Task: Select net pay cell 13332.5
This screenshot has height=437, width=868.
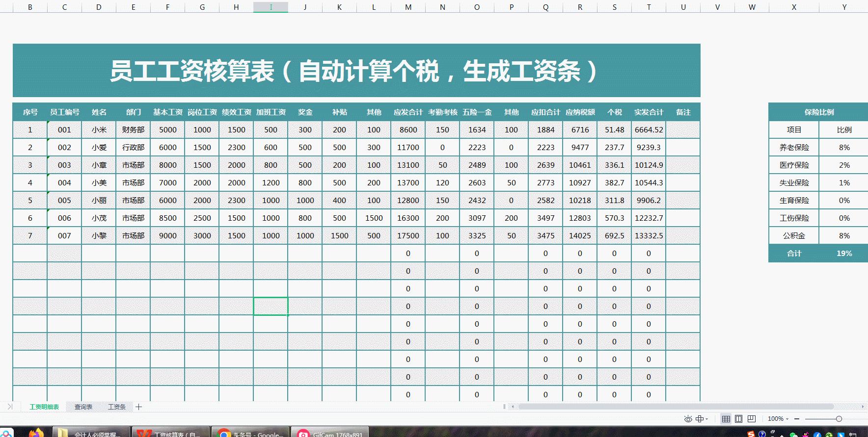Action: pos(649,236)
